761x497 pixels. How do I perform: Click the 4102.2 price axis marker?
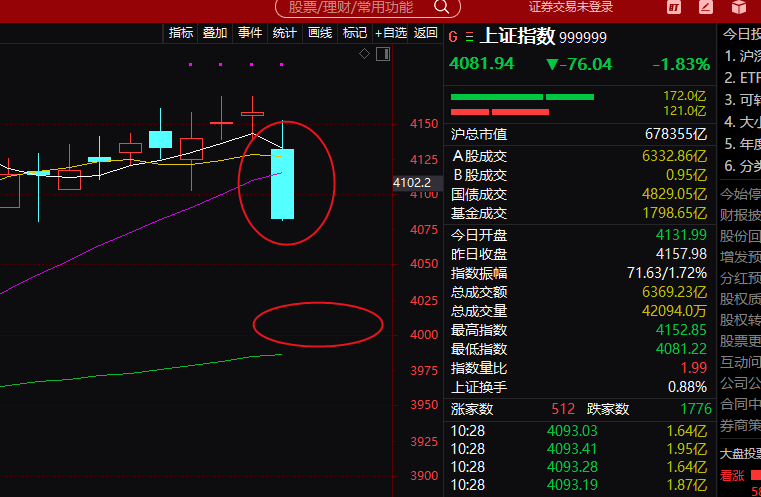pyautogui.click(x=417, y=183)
